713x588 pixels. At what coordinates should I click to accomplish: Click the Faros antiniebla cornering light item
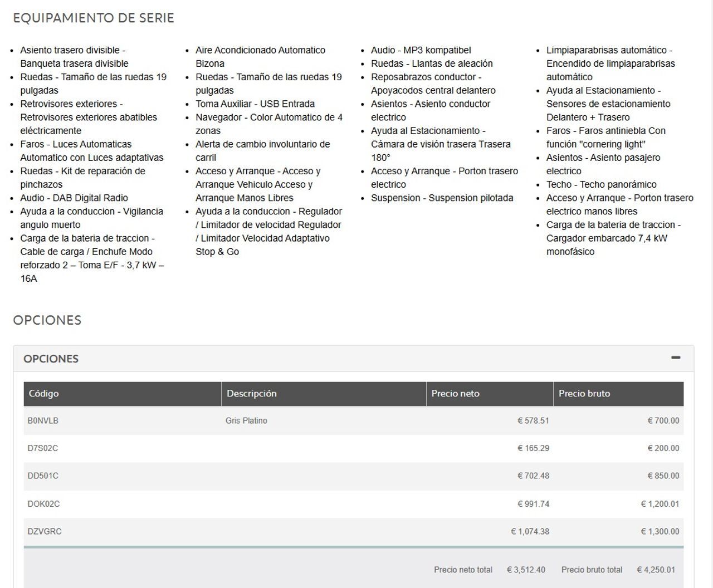pos(606,138)
